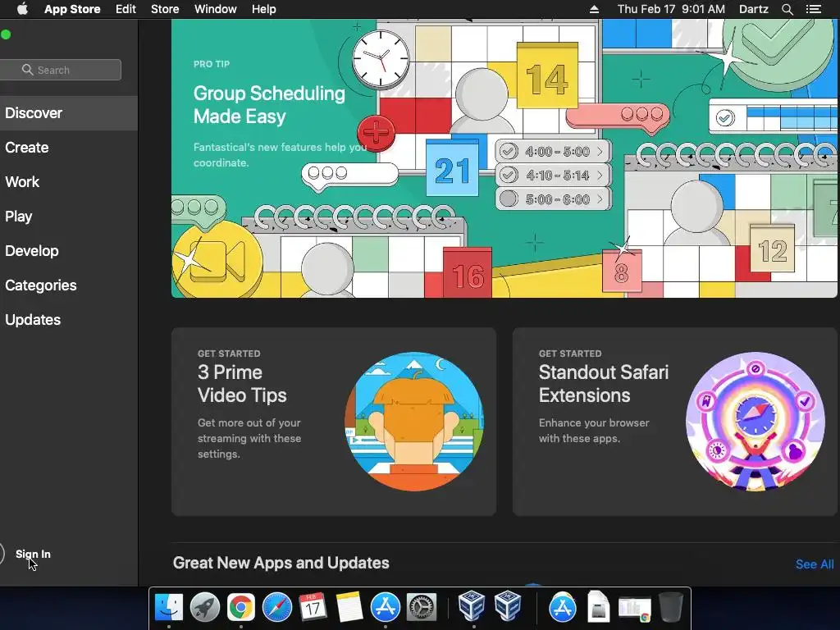Viewport: 840px width, 630px height.
Task: Open the Group Scheduling Made Easy banner
Action: point(504,158)
